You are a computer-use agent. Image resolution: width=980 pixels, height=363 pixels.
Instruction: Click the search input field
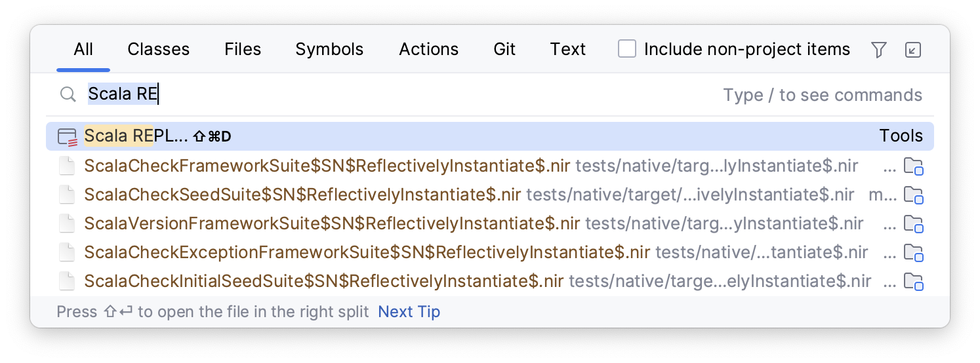[394, 94]
